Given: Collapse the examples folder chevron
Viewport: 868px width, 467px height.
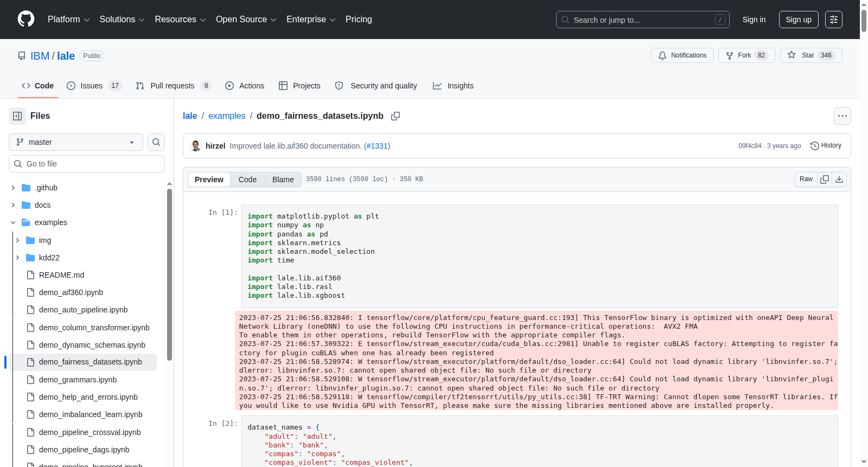Looking at the screenshot, I should (13, 222).
